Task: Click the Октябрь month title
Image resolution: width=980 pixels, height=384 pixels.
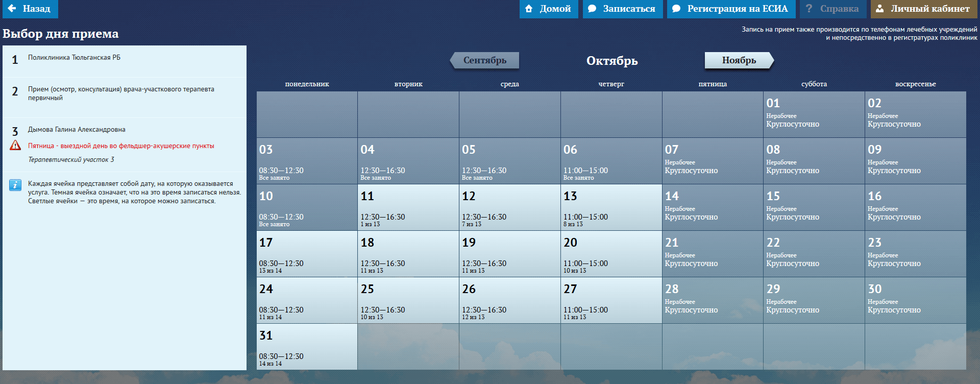Action: click(x=612, y=61)
